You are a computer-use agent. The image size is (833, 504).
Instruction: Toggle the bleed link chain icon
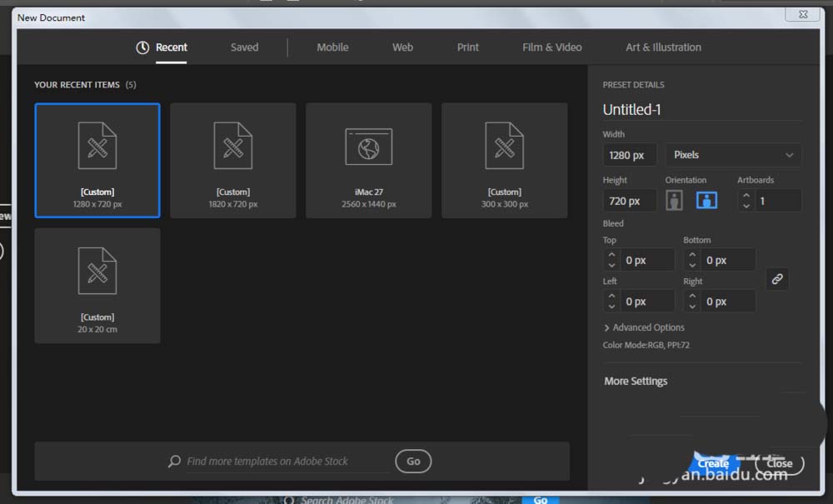coord(776,279)
